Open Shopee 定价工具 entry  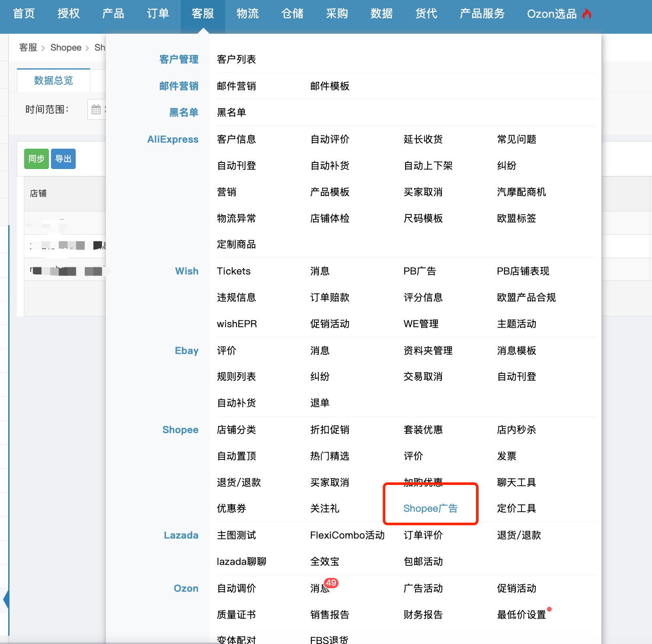pyautogui.click(x=517, y=508)
